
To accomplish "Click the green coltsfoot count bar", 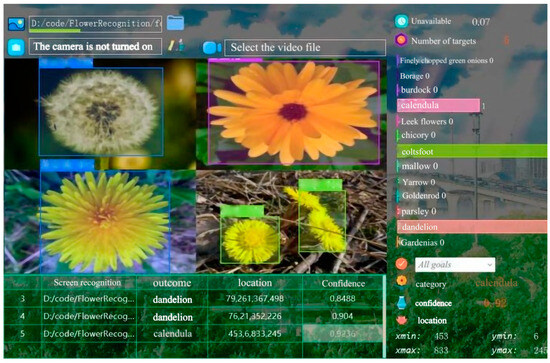I will [x=472, y=151].
